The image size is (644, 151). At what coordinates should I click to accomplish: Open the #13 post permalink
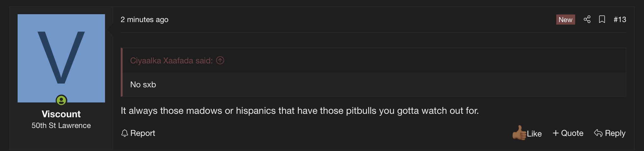(619, 20)
